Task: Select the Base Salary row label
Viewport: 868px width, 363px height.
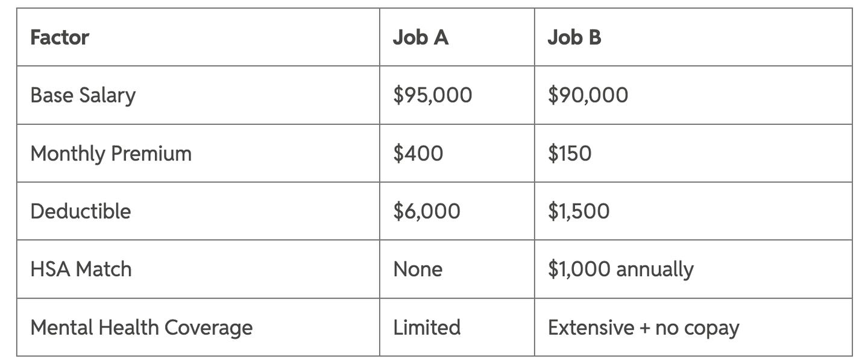Action: (83, 95)
